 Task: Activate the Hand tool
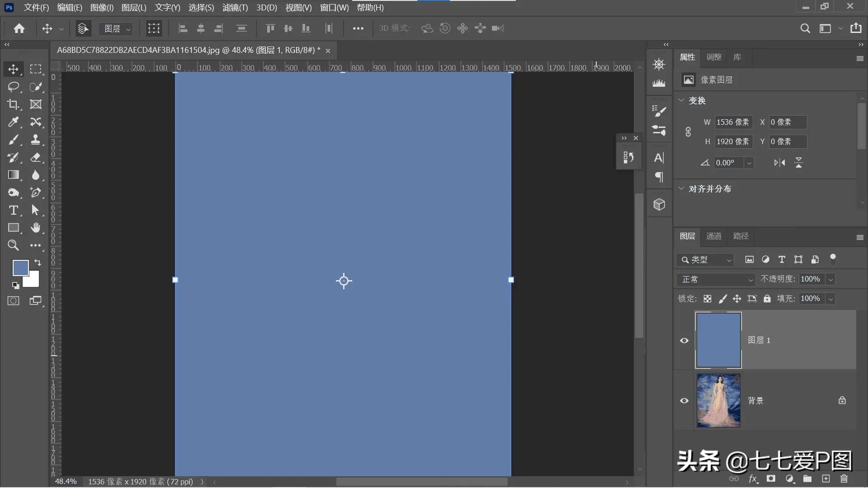click(35, 228)
